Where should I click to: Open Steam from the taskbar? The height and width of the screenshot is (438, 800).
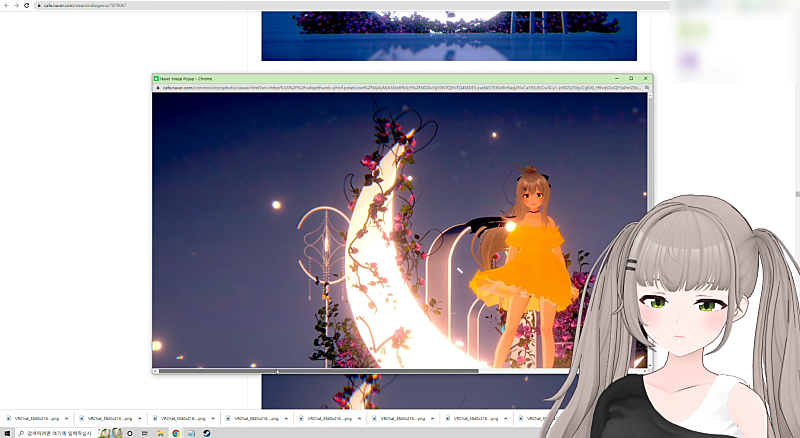[x=206, y=433]
